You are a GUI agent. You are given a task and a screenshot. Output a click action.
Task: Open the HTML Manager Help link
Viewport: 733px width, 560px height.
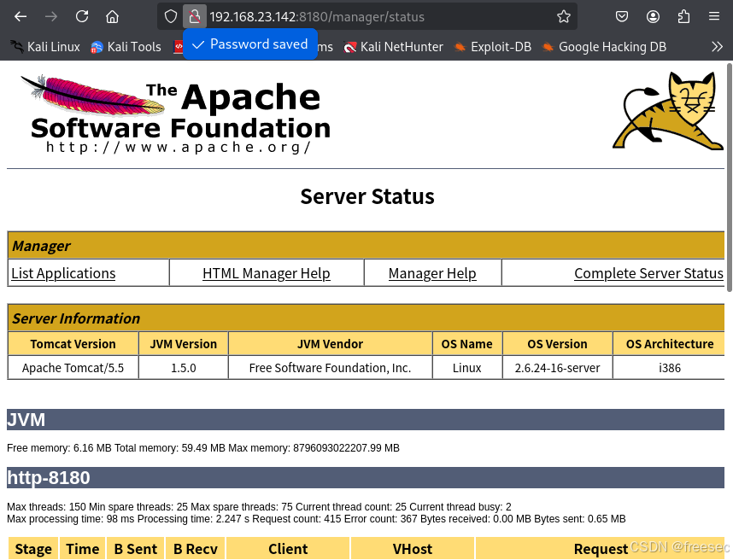click(267, 273)
